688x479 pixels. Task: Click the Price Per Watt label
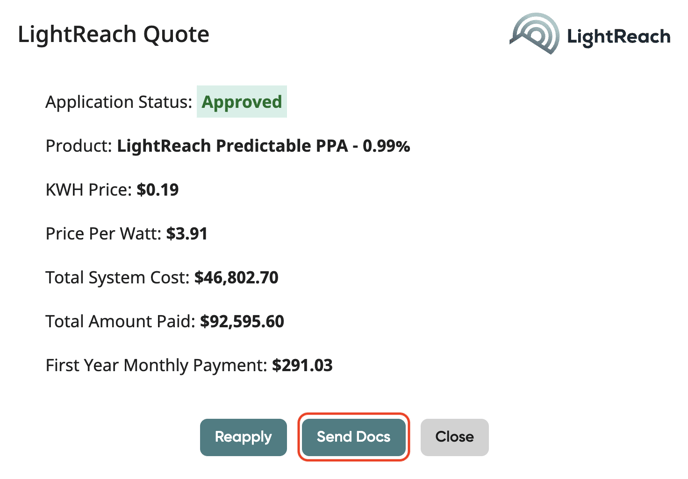(104, 233)
